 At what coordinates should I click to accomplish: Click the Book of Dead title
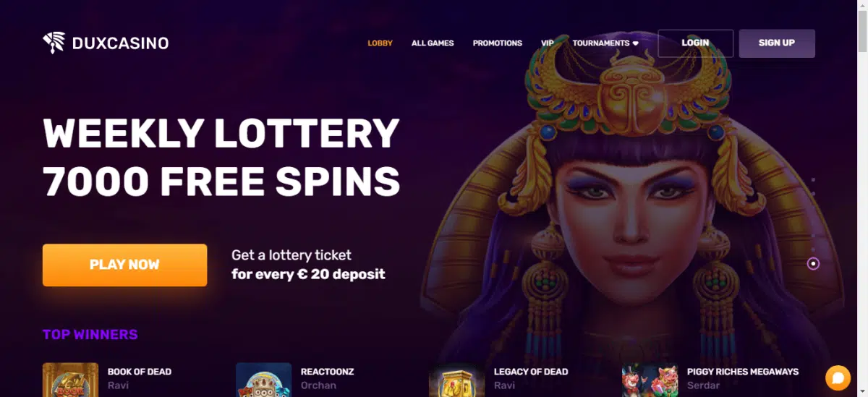[x=140, y=372]
